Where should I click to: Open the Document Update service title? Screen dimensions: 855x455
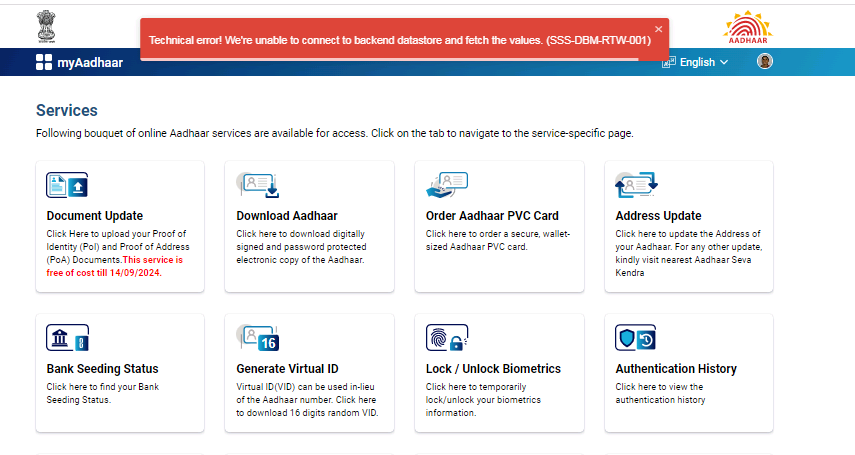click(95, 215)
